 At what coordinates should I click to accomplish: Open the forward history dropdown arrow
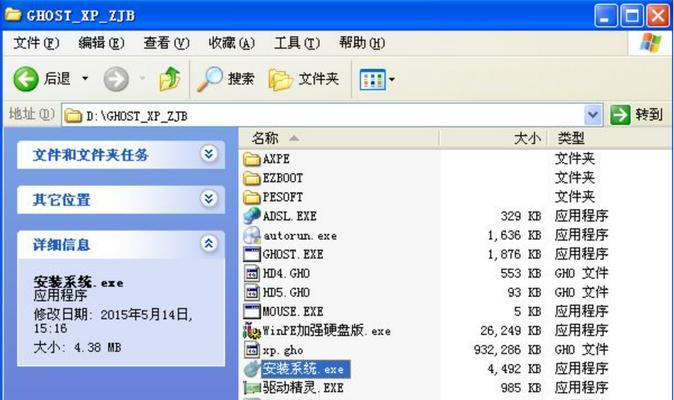coord(142,78)
